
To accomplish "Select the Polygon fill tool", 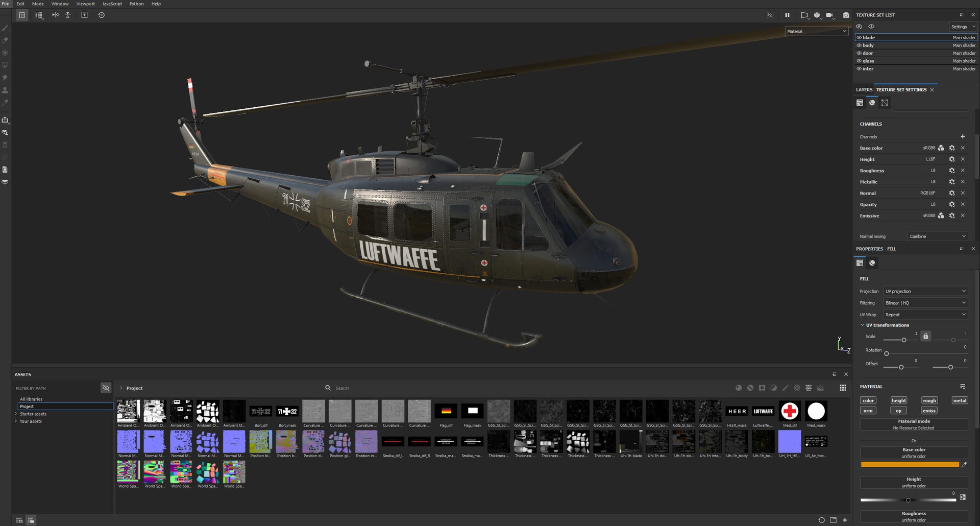I will coord(5,65).
